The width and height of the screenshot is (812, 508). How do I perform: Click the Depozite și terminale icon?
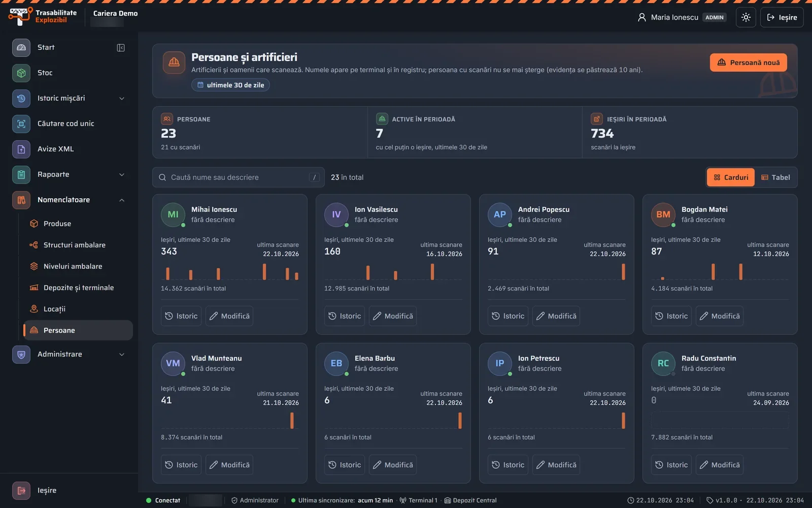tap(34, 288)
